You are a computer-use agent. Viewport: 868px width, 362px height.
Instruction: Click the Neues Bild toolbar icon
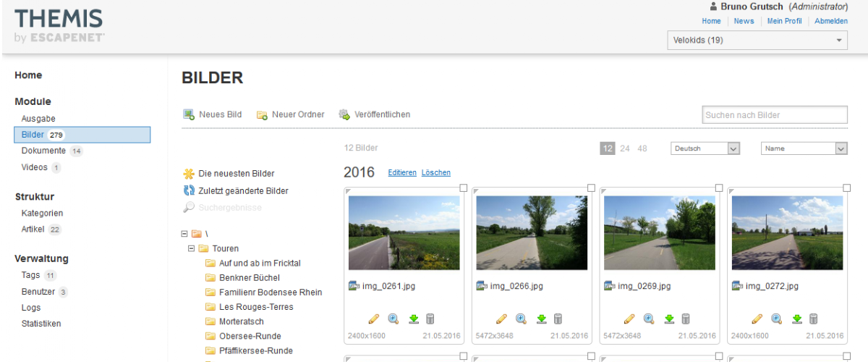pos(189,114)
